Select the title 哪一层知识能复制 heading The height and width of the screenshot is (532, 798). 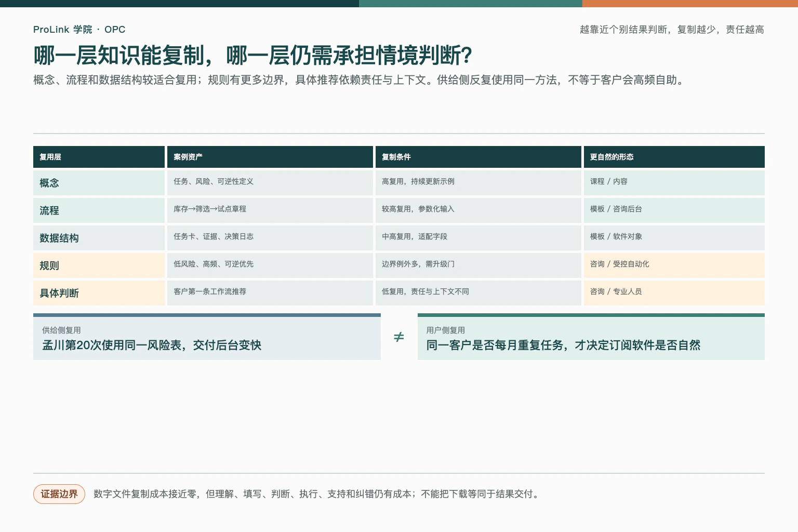tap(252, 56)
